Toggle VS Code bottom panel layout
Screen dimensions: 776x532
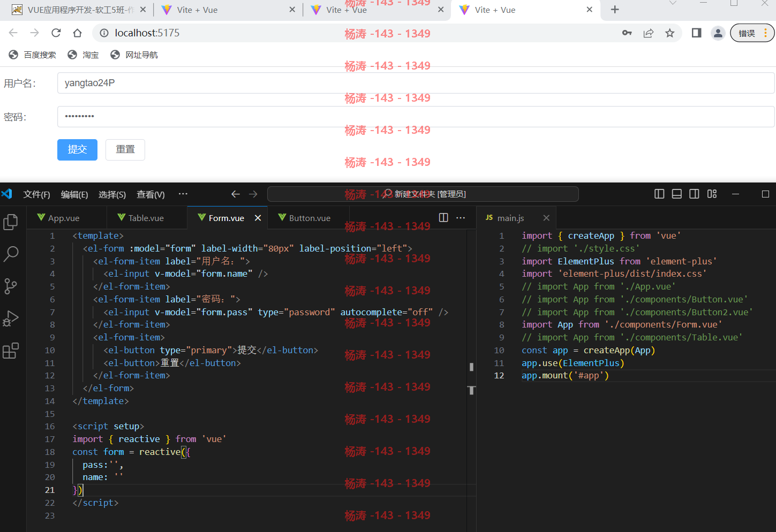click(x=677, y=194)
